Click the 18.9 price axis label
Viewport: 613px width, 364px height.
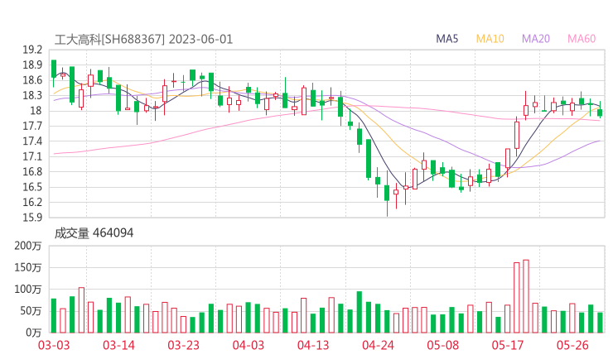(x=32, y=65)
